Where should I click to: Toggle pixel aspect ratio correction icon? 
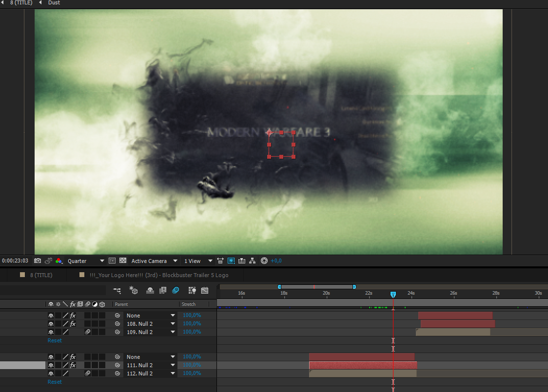tap(220, 261)
